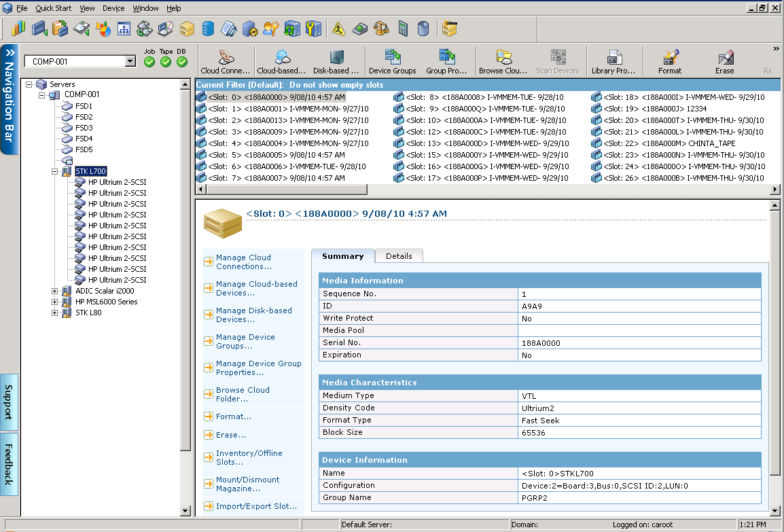Image resolution: width=784 pixels, height=532 pixels.
Task: Switch to the Details tab
Action: [399, 256]
